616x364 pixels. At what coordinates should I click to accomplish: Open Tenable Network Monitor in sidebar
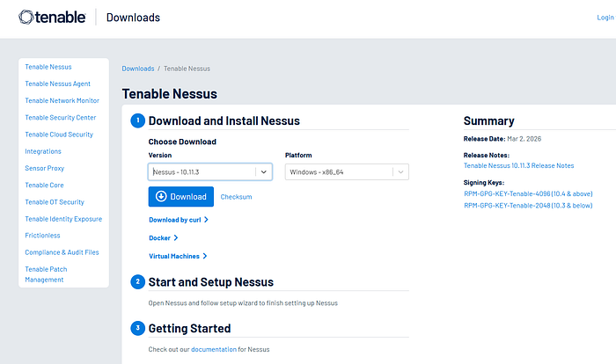click(62, 100)
